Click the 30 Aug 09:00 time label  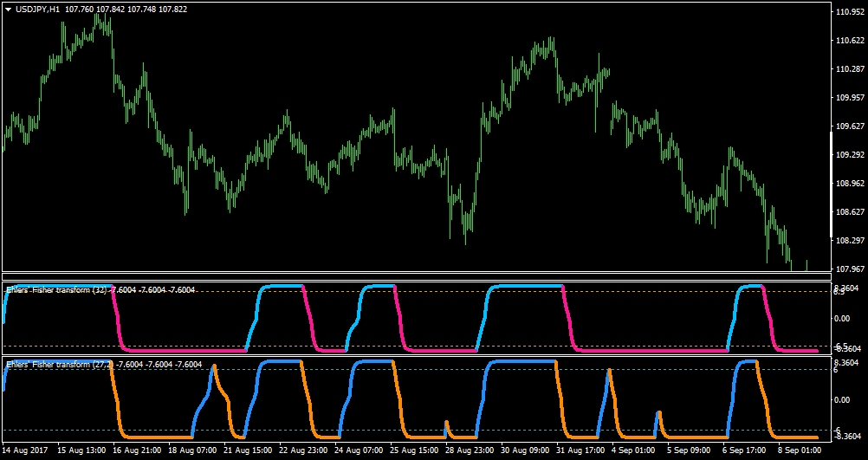pos(524,450)
